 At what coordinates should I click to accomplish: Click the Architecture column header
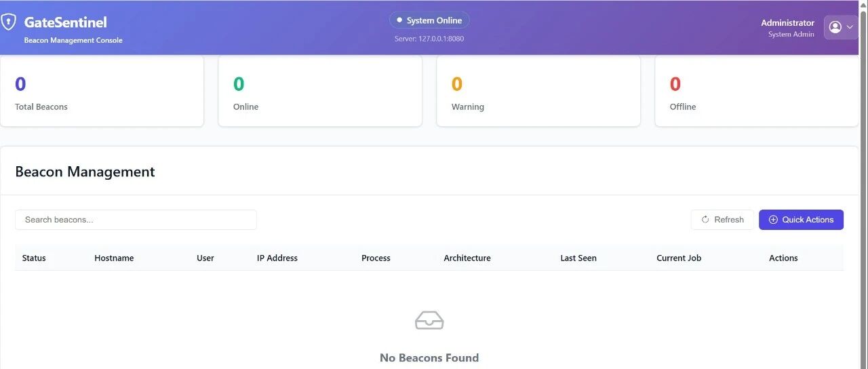[x=467, y=258]
